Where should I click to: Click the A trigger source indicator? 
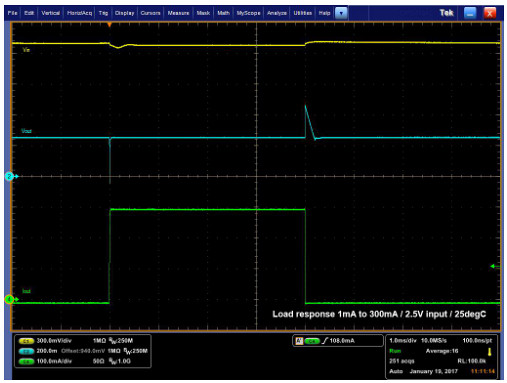[x=299, y=341]
